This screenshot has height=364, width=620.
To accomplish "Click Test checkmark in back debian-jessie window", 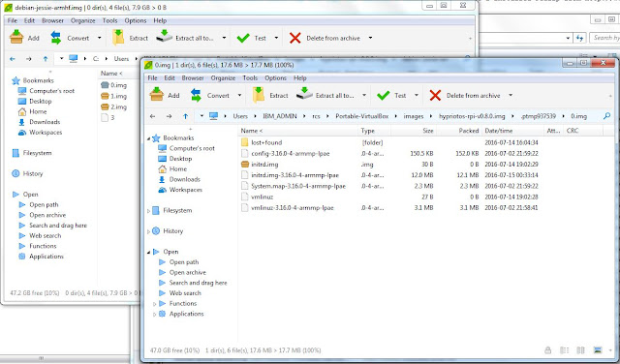I will click(243, 38).
